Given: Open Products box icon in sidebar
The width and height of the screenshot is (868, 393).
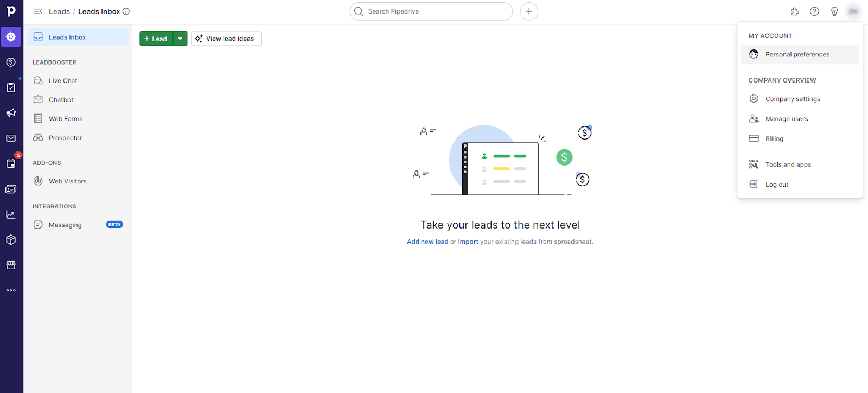Looking at the screenshot, I should [11, 240].
